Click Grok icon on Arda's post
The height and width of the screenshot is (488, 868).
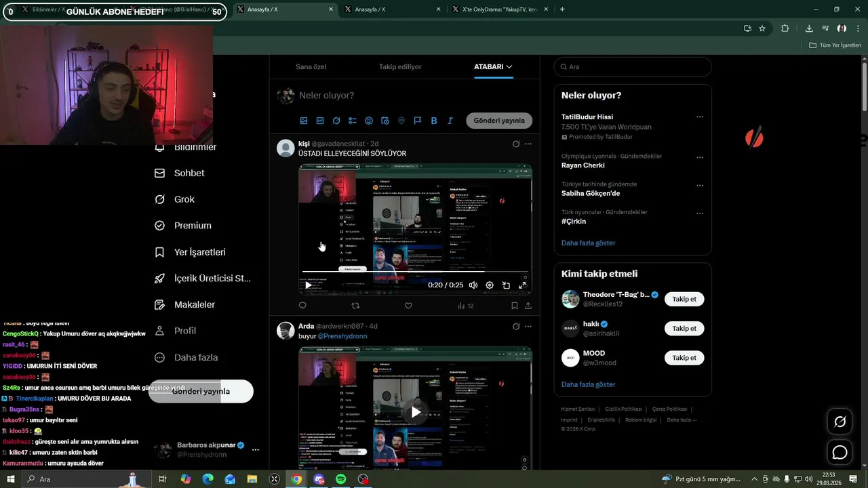click(516, 326)
